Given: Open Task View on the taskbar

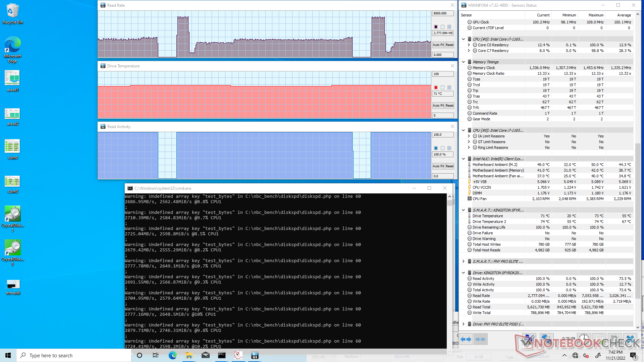Looking at the screenshot, I should [156, 355].
